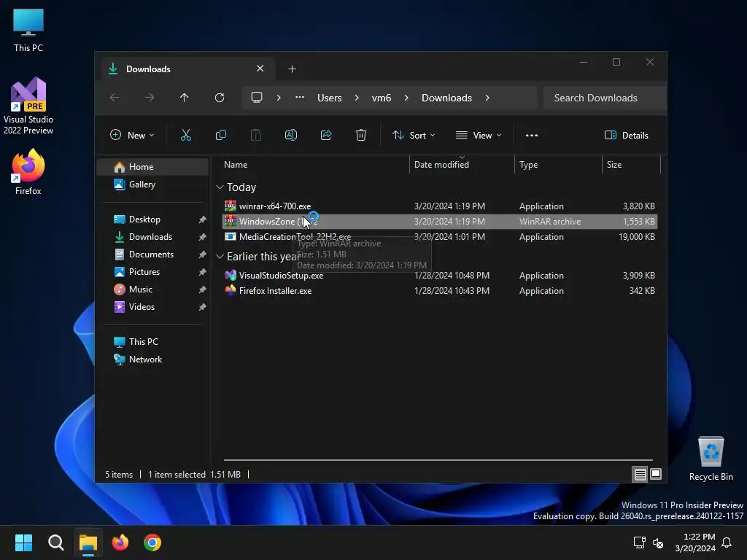Launch Firefox from the taskbar
The width and height of the screenshot is (747, 560).
(120, 542)
